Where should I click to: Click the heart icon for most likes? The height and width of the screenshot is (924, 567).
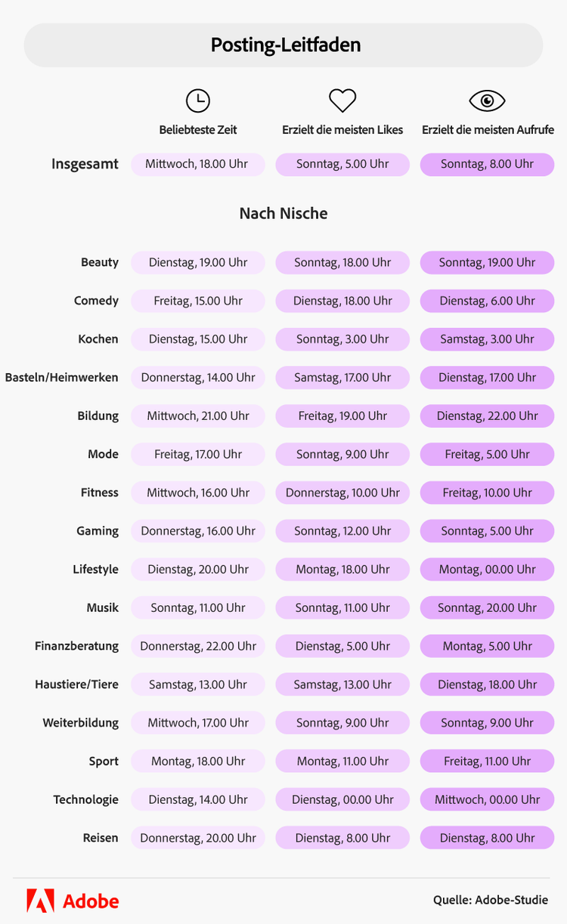pos(342,100)
